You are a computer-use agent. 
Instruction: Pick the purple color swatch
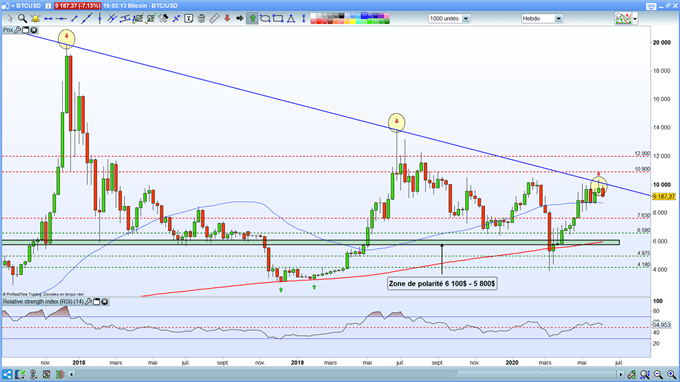pos(381,16)
